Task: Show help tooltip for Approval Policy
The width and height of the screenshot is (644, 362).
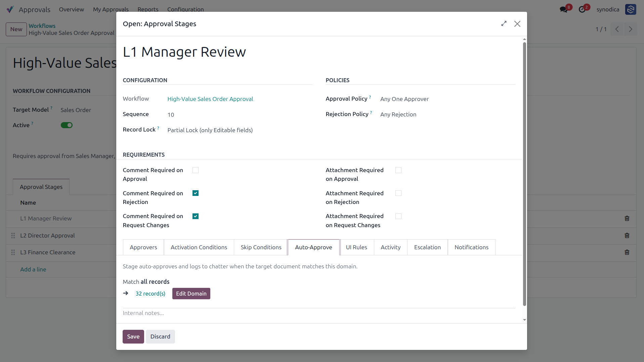Action: point(370,97)
